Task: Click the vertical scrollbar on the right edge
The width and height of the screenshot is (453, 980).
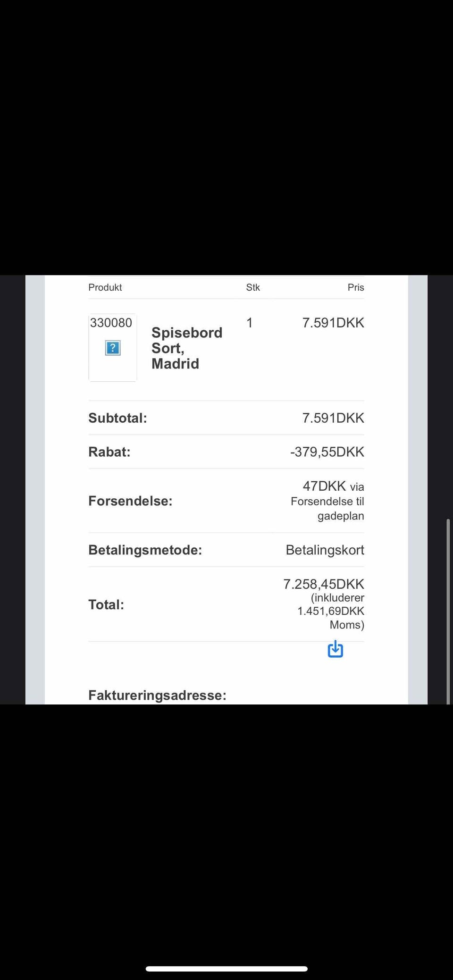Action: tap(448, 611)
